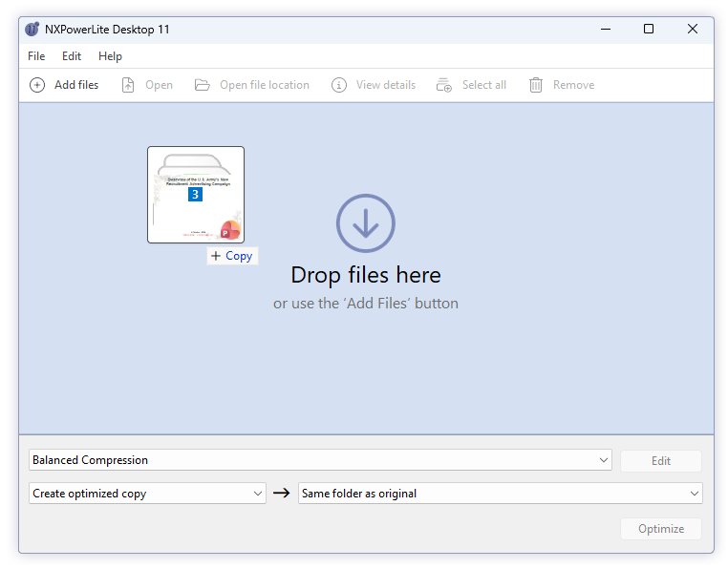Click the Select all label

(x=484, y=85)
